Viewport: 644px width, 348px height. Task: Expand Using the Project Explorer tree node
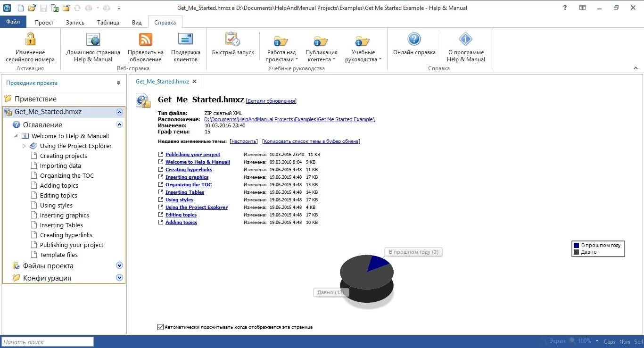25,146
